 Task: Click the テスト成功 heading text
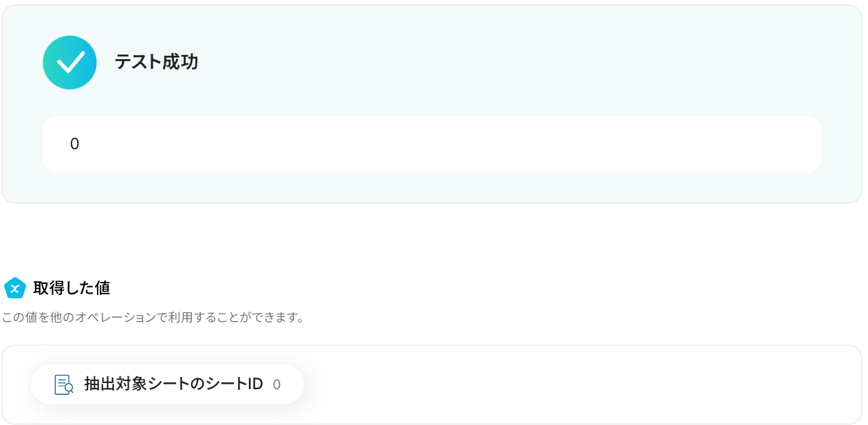click(156, 62)
